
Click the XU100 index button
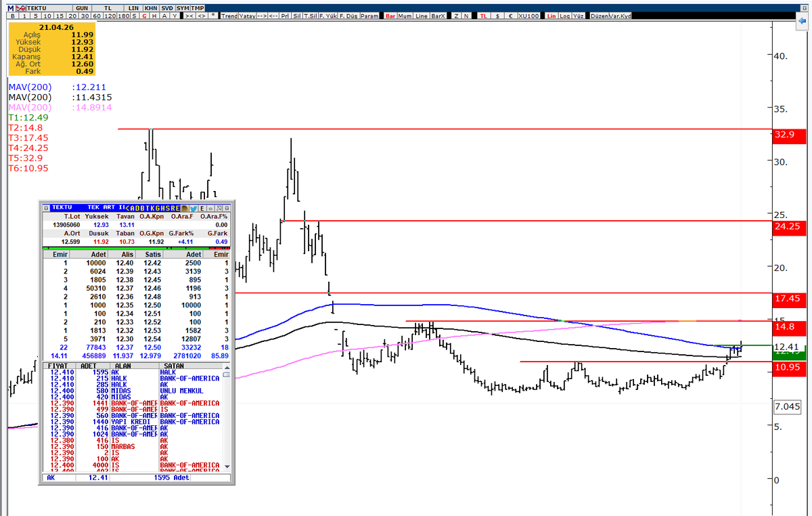pyautogui.click(x=528, y=16)
